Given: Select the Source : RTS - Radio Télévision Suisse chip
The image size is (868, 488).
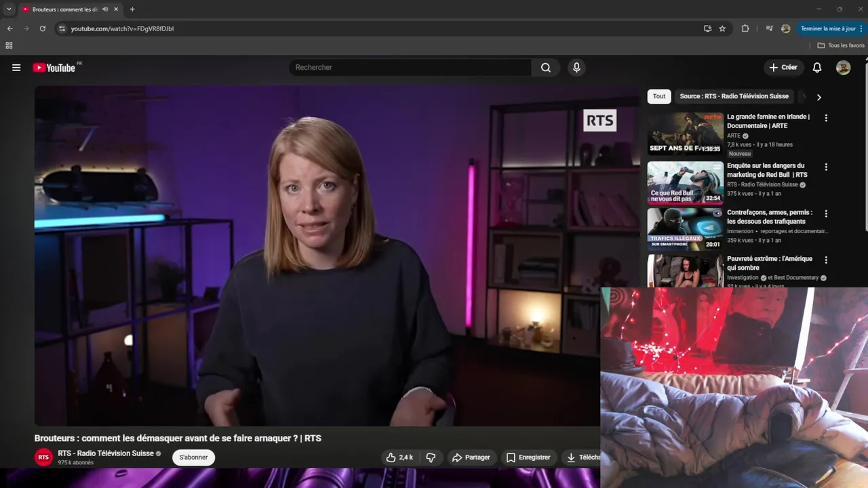Looking at the screenshot, I should [734, 96].
